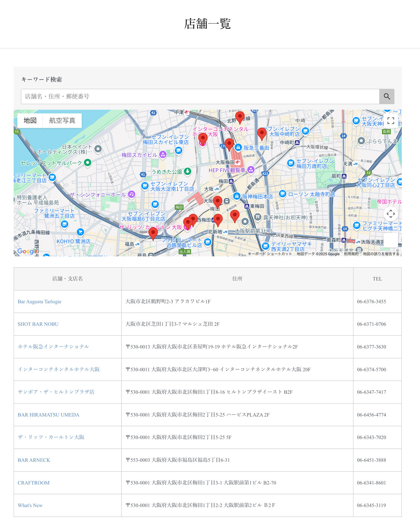Select red pin at インターコンチネンタルホテル大阪
This screenshot has height=528, width=420.
(203, 139)
